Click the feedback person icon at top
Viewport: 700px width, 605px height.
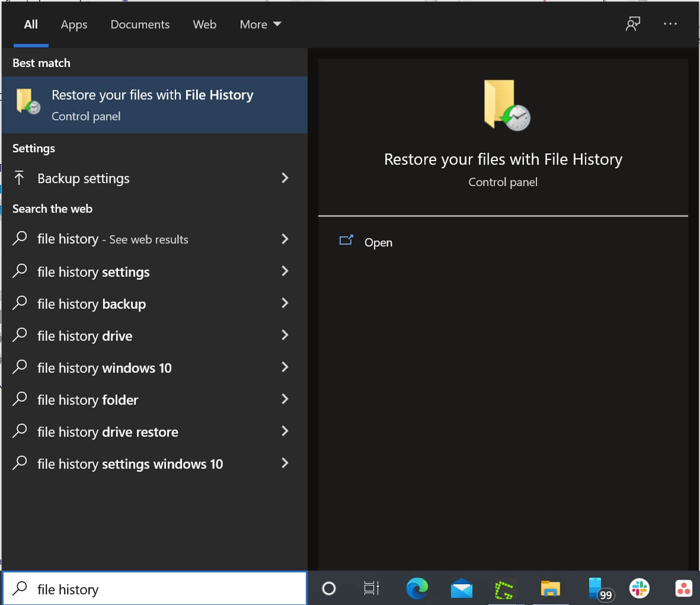point(633,24)
